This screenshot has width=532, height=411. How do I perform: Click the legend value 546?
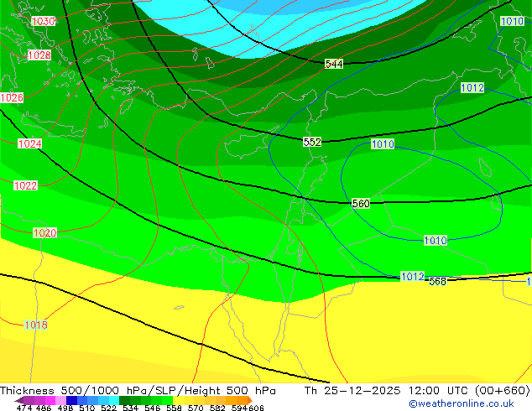click(153, 408)
